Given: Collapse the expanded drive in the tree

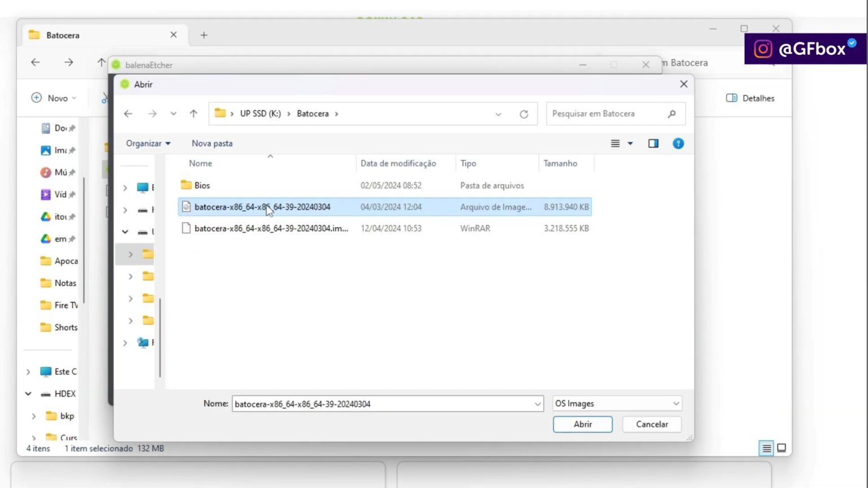Looking at the screenshot, I should pyautogui.click(x=125, y=232).
